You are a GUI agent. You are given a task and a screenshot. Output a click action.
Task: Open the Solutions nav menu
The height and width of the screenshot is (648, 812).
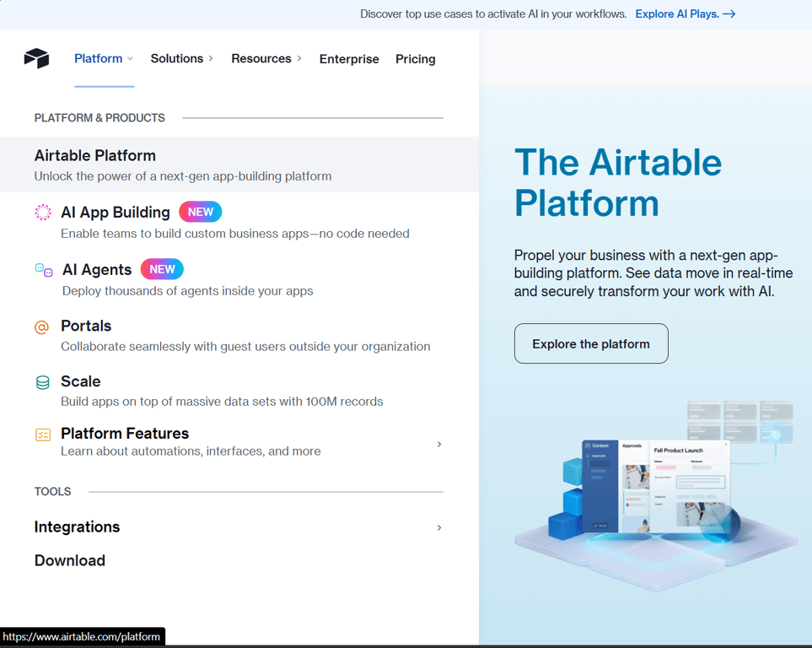coord(182,58)
